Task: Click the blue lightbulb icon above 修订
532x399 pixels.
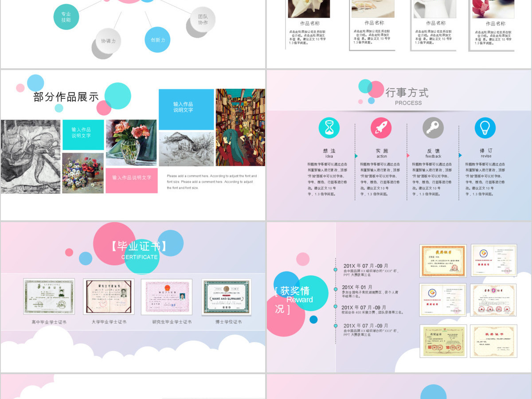Action: coord(485,128)
